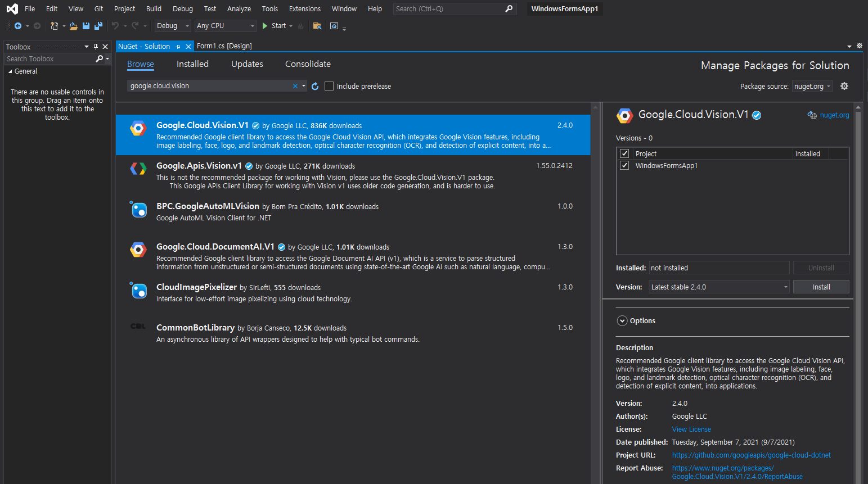The image size is (868, 484).
Task: Open the Start button dropdown arrow
Action: click(291, 26)
